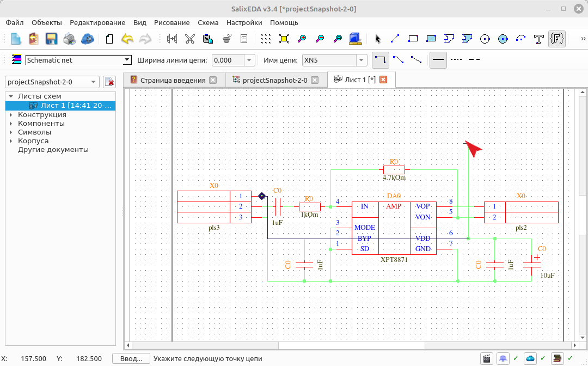Open the projectSnapshot-2-0 project selector dropdown
588x366 pixels.
(52, 82)
